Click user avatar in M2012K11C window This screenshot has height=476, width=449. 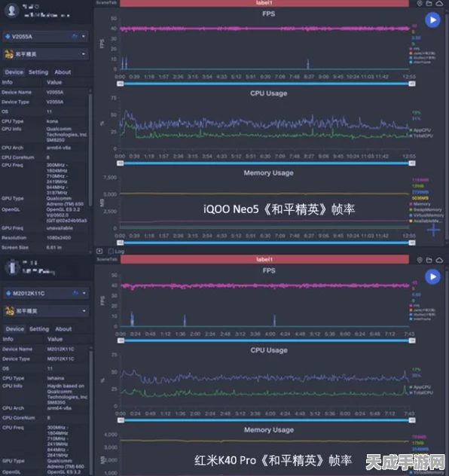(12, 267)
